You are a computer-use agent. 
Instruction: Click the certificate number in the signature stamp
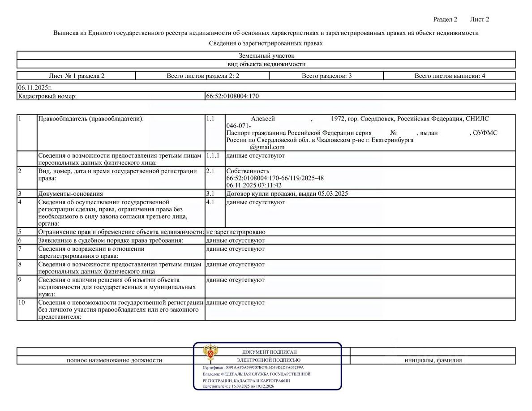[x=264, y=367]
